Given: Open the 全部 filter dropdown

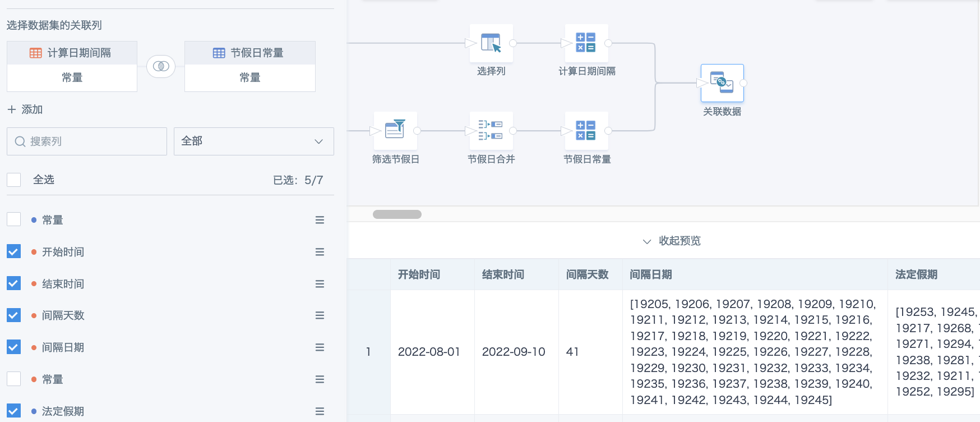Looking at the screenshot, I should (x=254, y=141).
